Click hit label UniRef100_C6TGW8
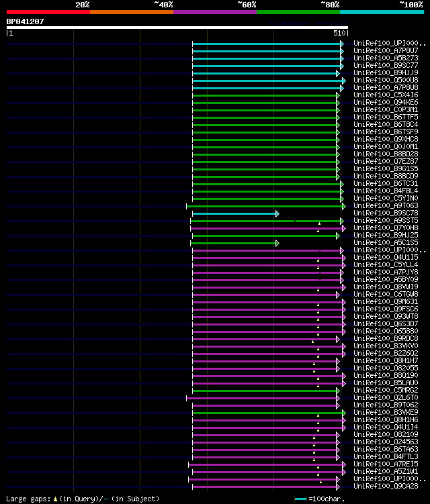 coord(386,295)
